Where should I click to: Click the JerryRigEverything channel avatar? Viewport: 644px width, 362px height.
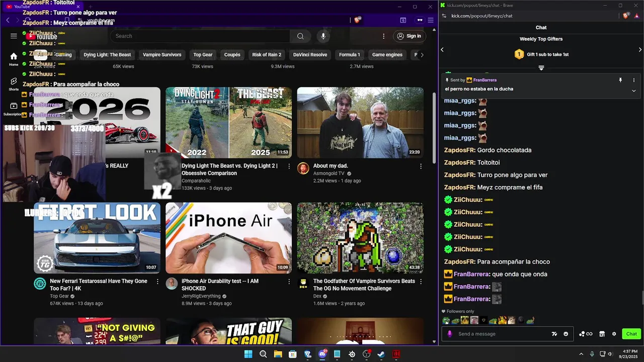172,284
